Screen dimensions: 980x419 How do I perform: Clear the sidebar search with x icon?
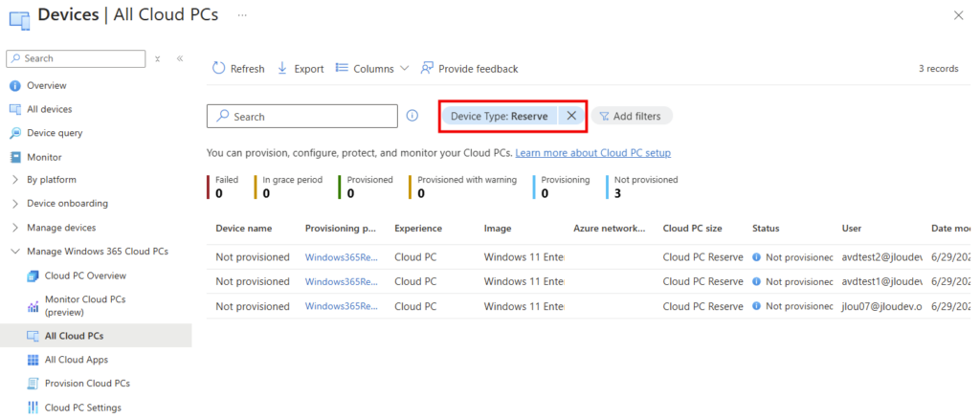coord(158,58)
